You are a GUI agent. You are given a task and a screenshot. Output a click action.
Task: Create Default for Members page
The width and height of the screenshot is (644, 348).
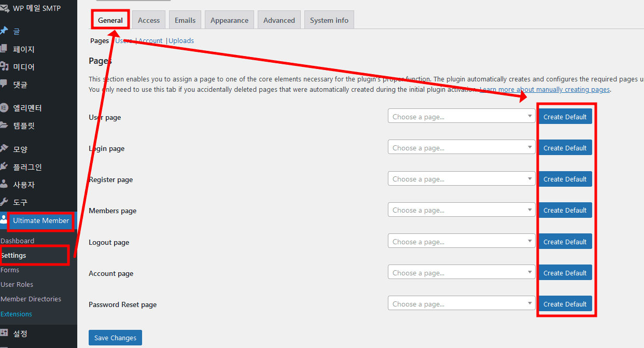pos(565,210)
